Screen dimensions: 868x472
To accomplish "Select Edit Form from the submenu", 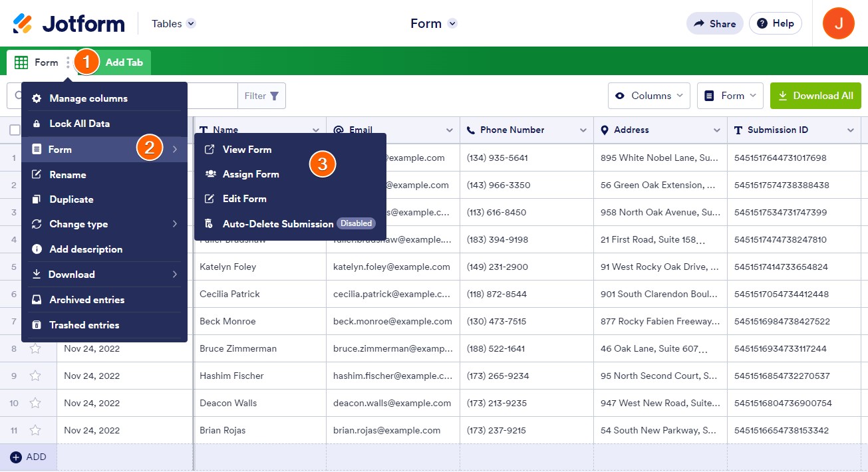I will tap(245, 198).
